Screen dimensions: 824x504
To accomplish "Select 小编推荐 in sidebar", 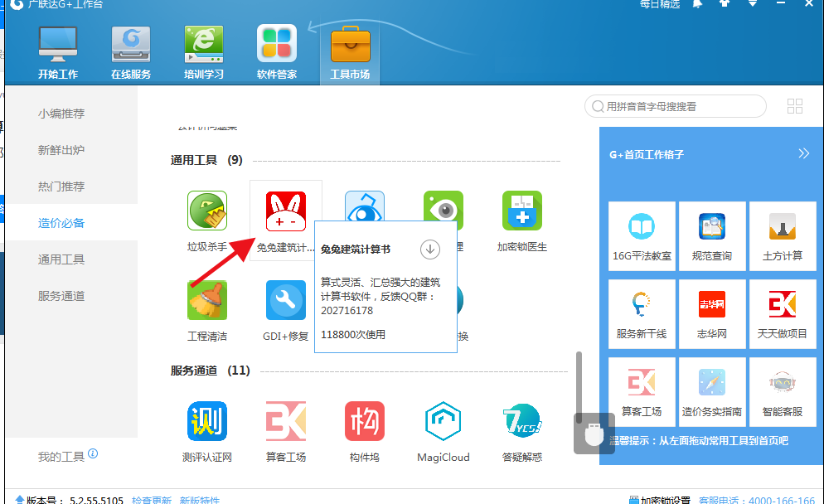I will pos(61,114).
